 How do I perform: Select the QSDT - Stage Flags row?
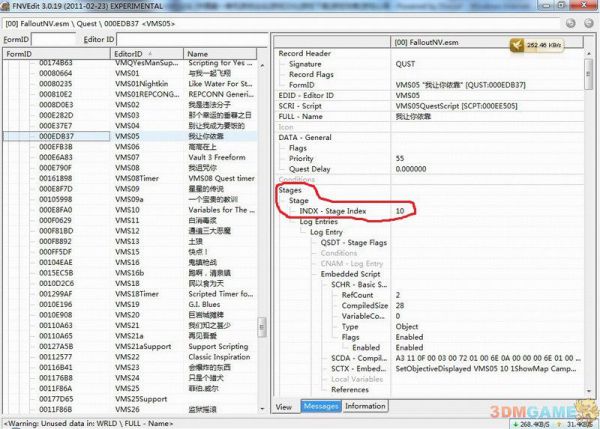[429, 243]
